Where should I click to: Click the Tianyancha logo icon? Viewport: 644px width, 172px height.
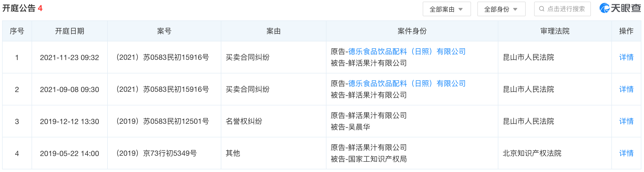605,8
